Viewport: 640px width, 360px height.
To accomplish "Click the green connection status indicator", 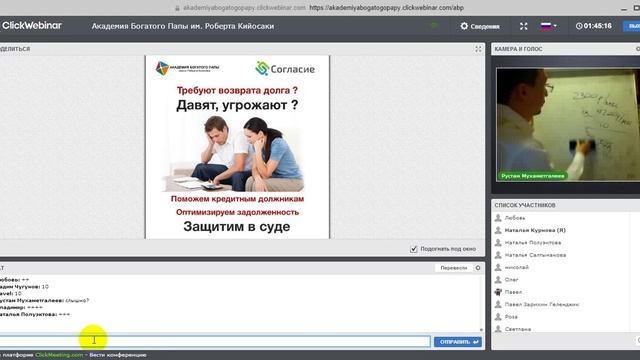I will tap(434, 26).
